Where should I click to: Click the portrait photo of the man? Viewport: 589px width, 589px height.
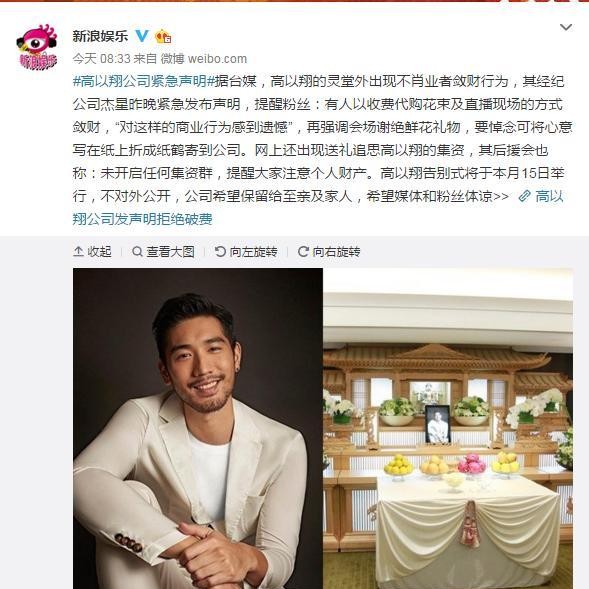198,428
